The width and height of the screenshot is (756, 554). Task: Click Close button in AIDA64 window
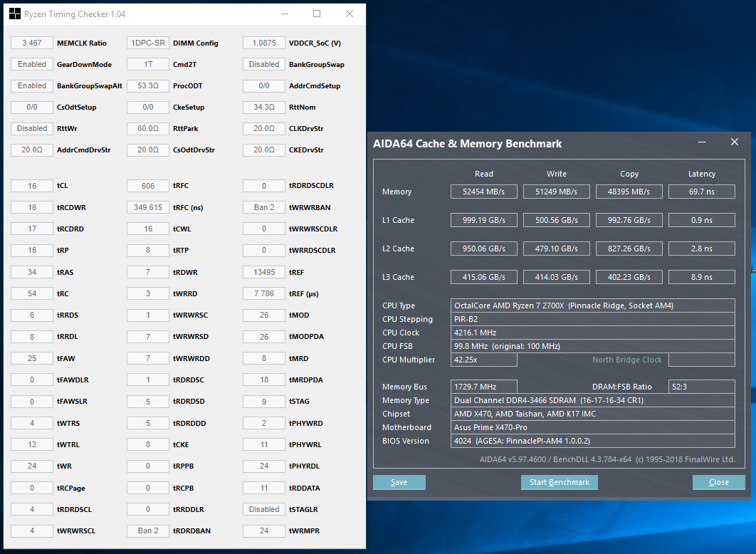click(718, 482)
